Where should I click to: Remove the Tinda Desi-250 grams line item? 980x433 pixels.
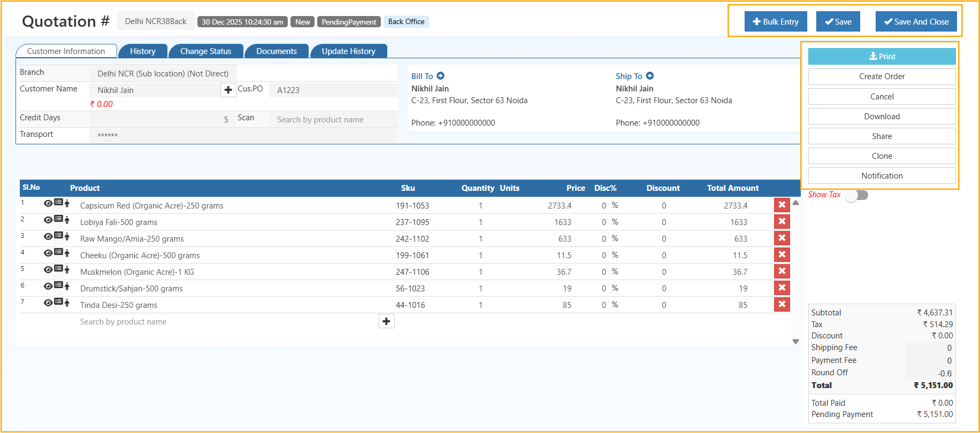pyautogui.click(x=782, y=304)
